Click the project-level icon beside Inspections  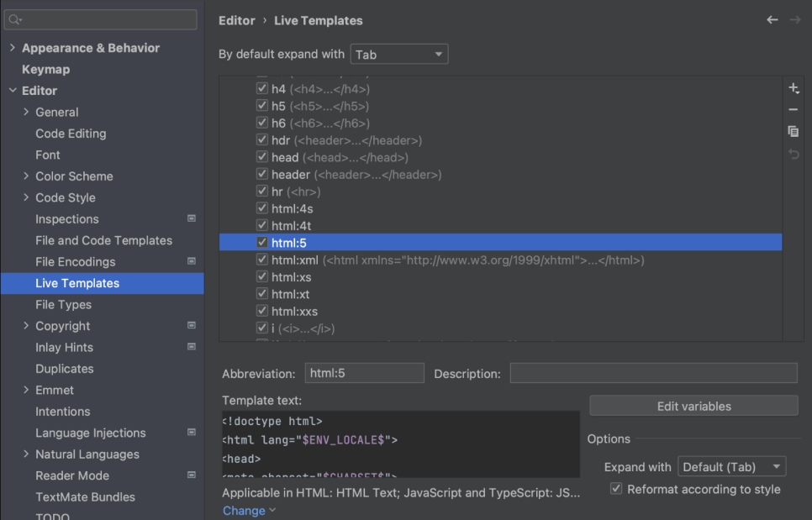[x=192, y=219]
